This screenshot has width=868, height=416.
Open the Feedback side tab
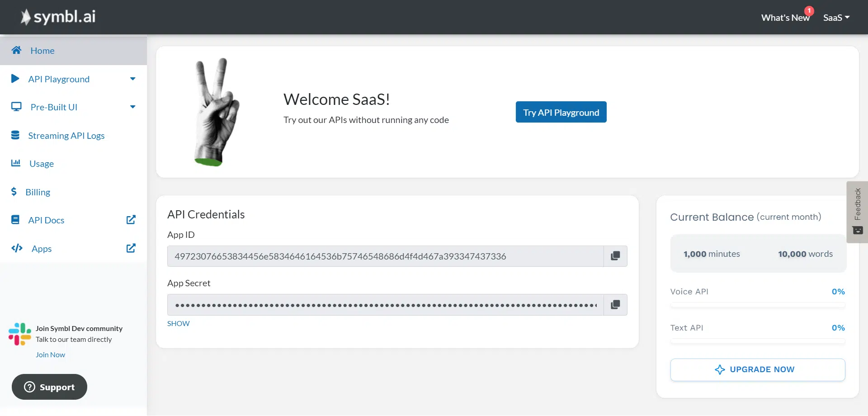point(857,212)
